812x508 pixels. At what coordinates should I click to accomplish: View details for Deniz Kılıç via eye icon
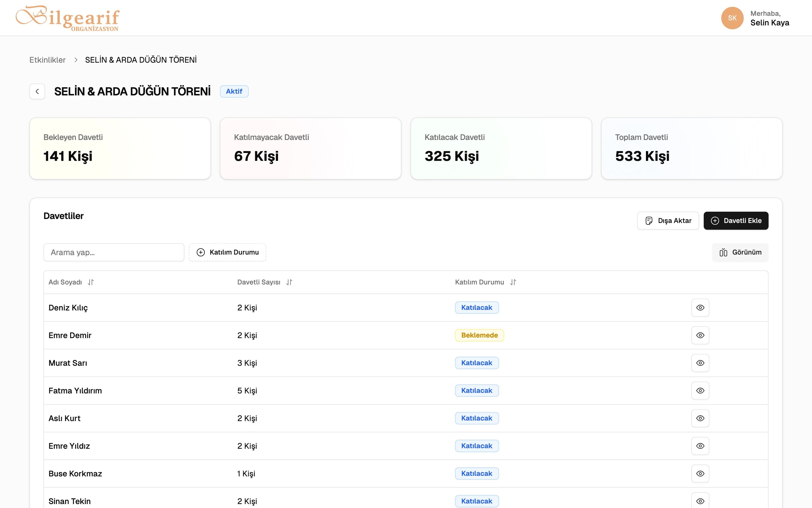coord(700,307)
